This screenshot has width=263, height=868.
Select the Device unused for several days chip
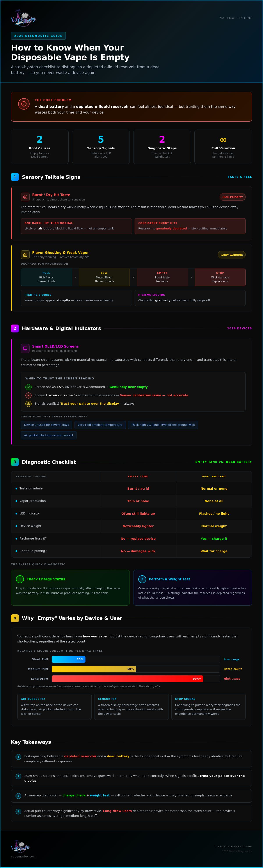coord(46,425)
